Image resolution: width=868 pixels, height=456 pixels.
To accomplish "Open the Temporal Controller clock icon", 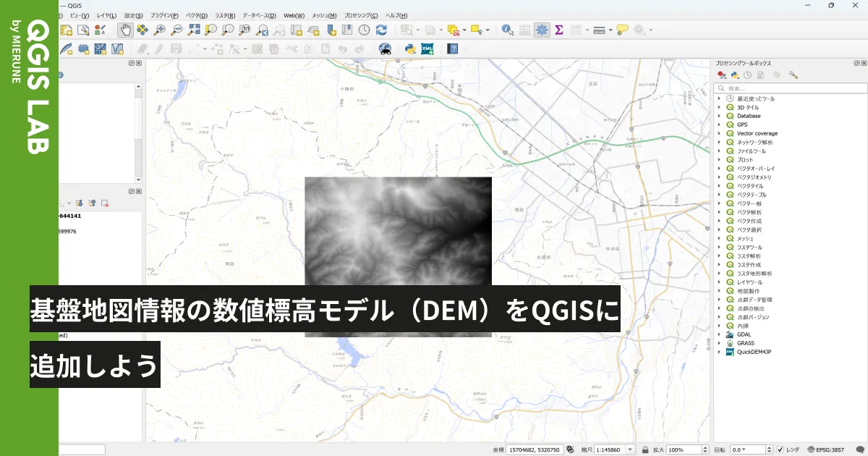I will [x=363, y=30].
